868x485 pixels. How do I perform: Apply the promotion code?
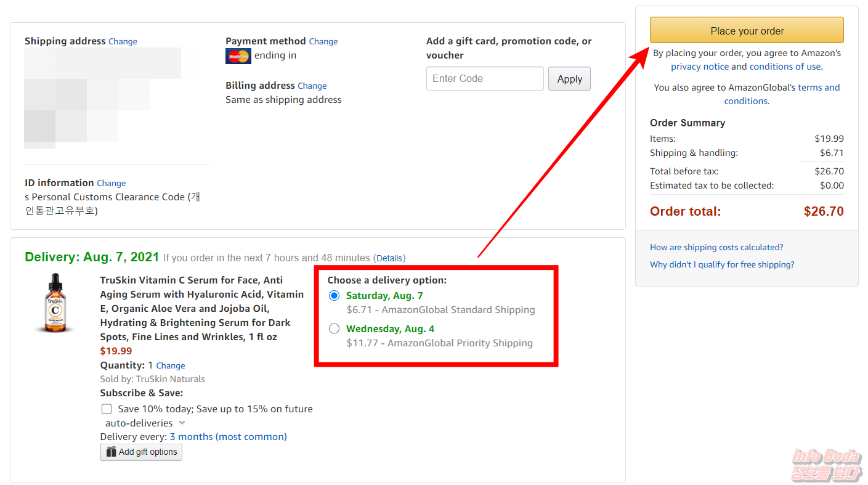click(569, 79)
